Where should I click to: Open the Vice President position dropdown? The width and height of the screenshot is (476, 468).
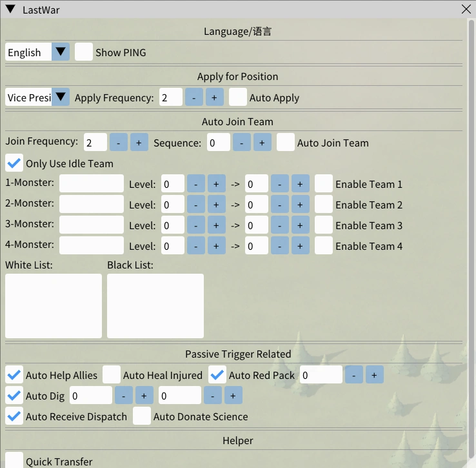[61, 97]
